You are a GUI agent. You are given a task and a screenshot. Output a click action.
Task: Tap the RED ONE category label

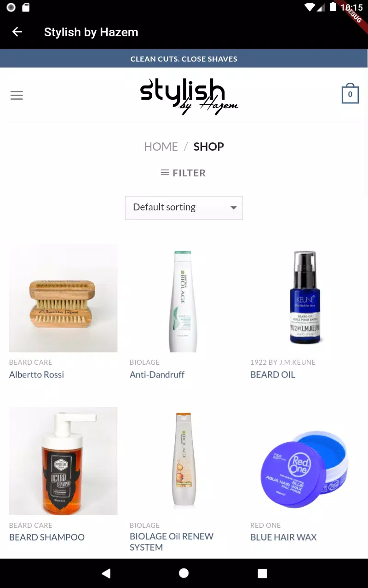[265, 525]
